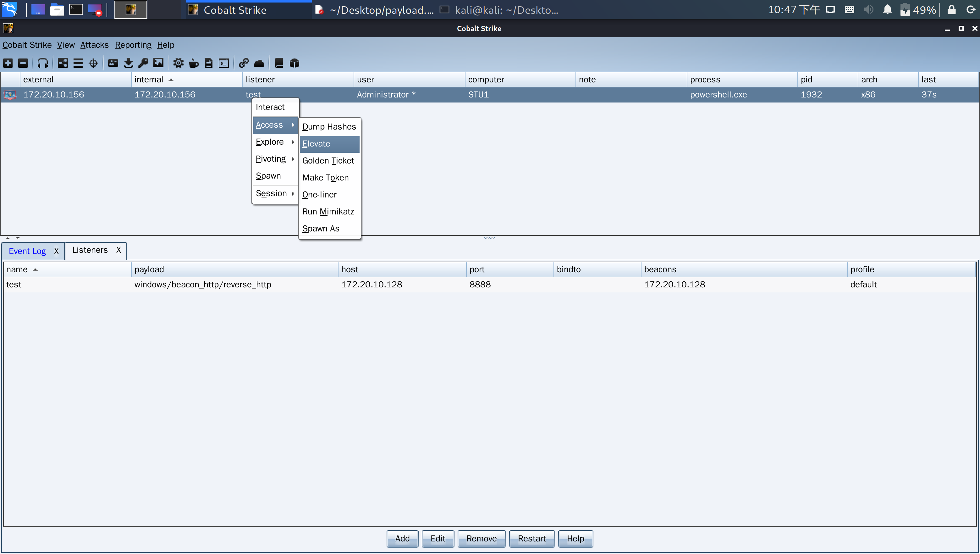
Task: Click the plus connect-to-team-server icon
Action: pos(8,63)
